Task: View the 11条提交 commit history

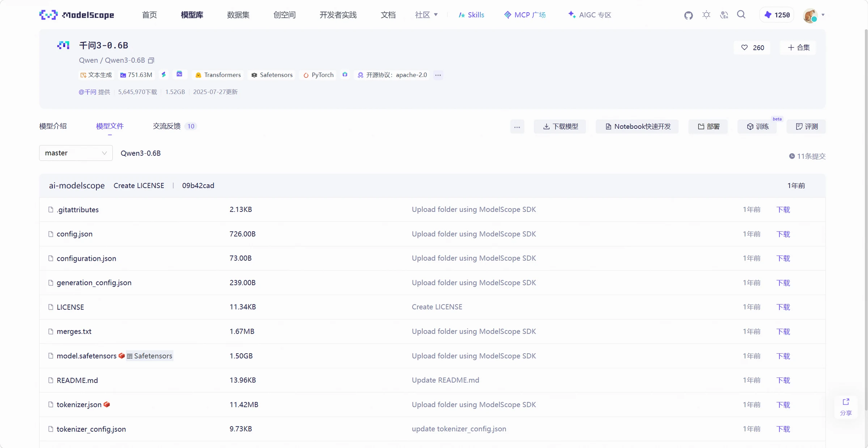Action: pos(807,156)
